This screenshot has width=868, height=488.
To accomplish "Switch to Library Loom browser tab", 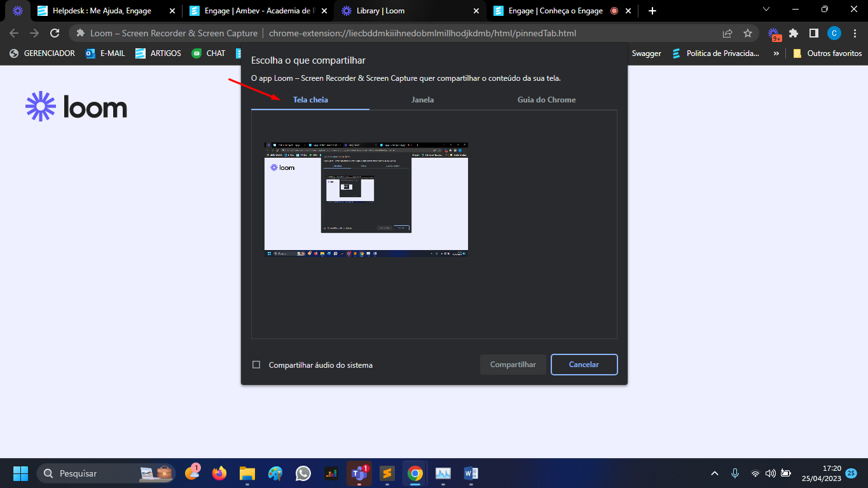I will pos(410,11).
